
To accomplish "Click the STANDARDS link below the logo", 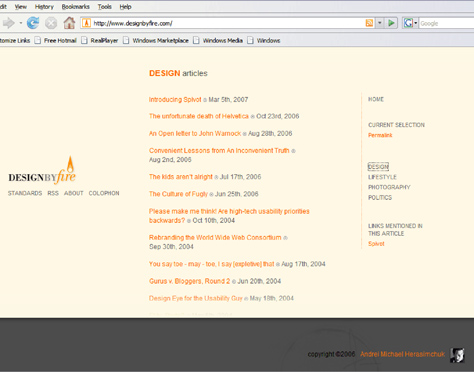I will tap(25, 193).
